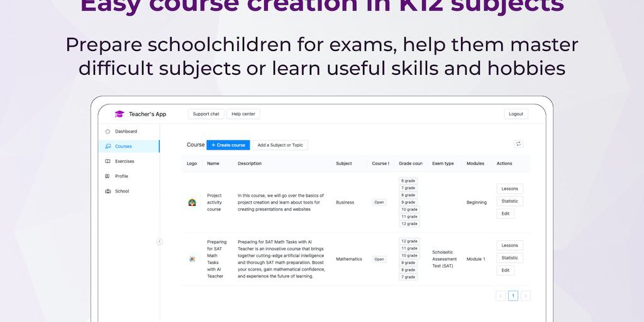The image size is (644, 322).
Task: Go to previous page arrow
Action: (x=501, y=296)
